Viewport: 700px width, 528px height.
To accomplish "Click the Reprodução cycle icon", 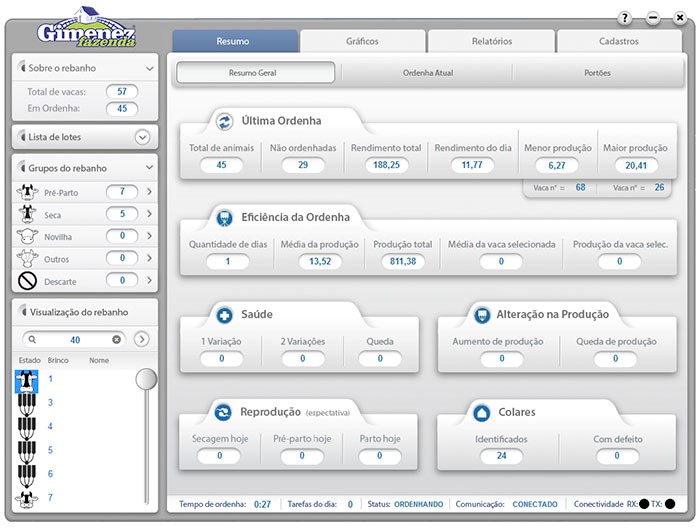I will point(224,411).
